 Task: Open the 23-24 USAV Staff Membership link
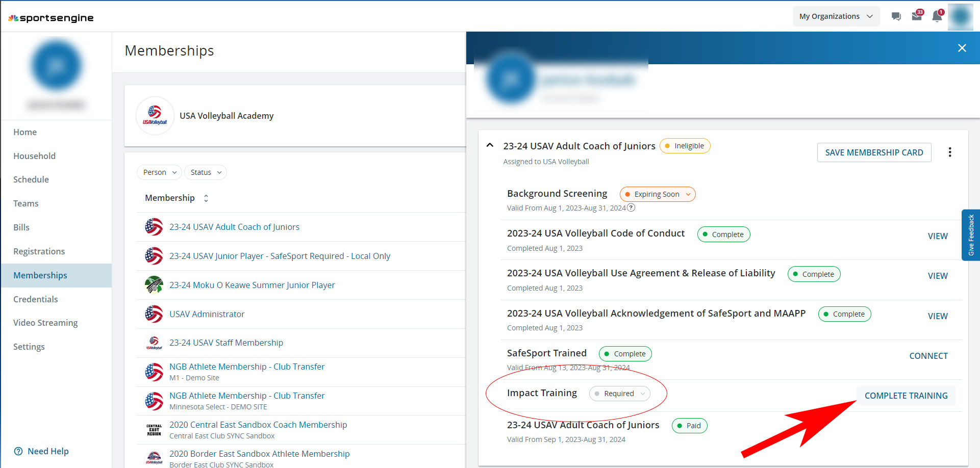tap(226, 343)
